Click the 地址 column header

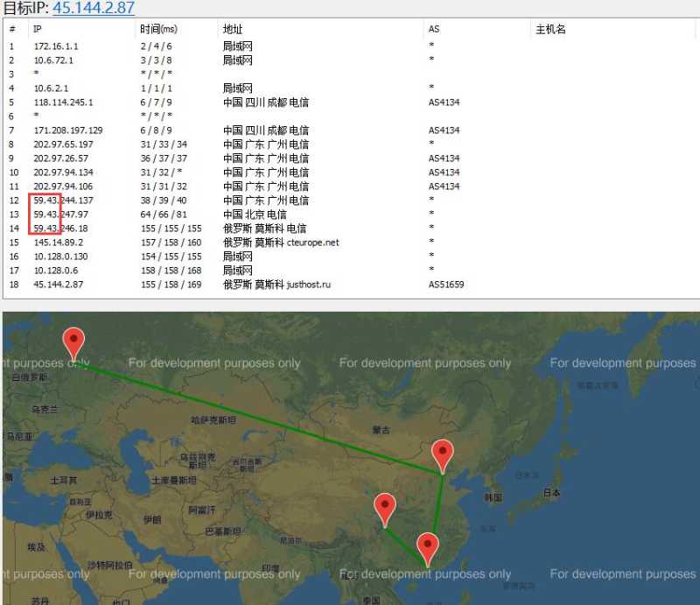coord(233,29)
